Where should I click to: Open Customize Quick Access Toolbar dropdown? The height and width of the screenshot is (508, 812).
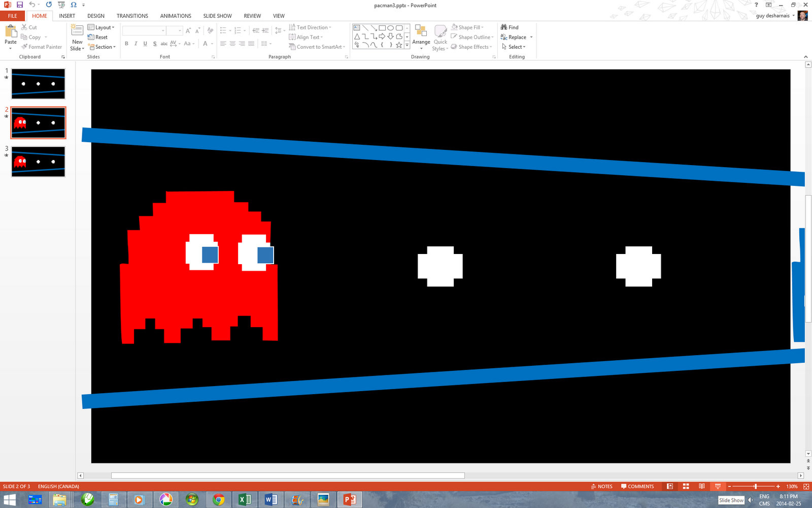coord(84,5)
